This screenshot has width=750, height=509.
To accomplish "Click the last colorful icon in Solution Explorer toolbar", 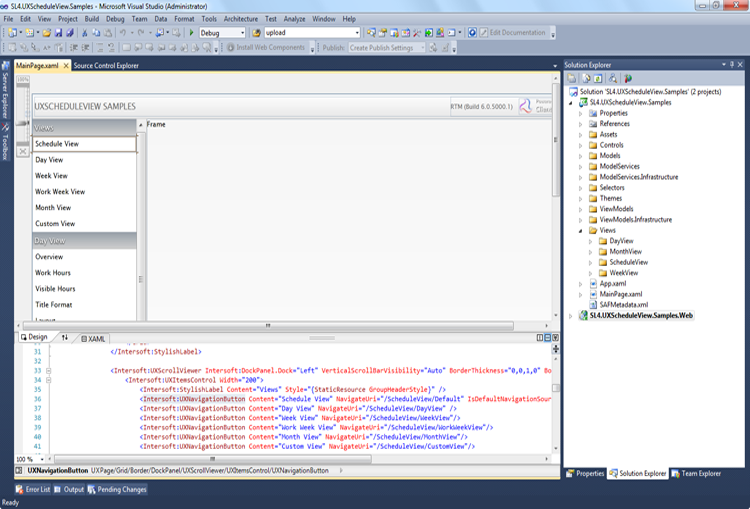I will 628,78.
